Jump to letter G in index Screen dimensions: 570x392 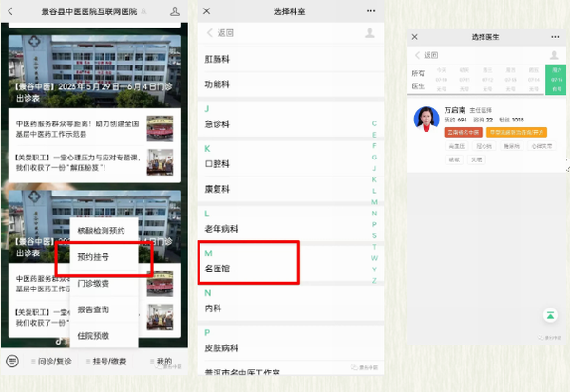coord(374,158)
